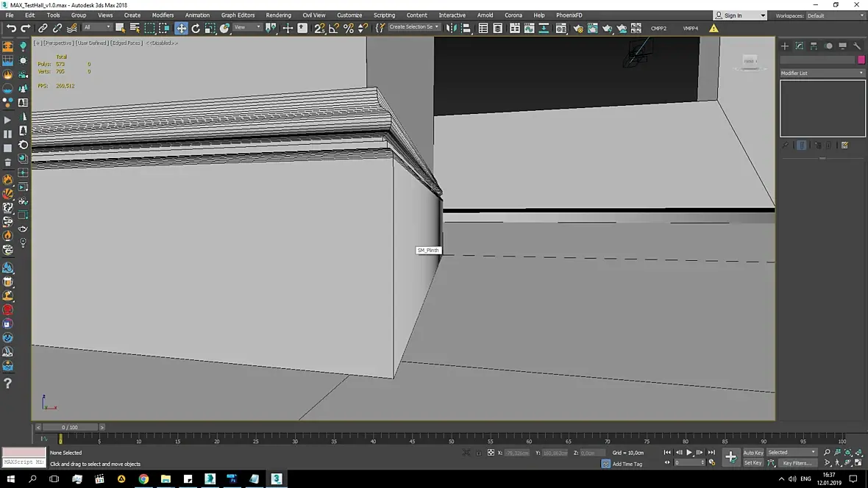
Task: Click the Link selection icon
Action: click(43, 28)
